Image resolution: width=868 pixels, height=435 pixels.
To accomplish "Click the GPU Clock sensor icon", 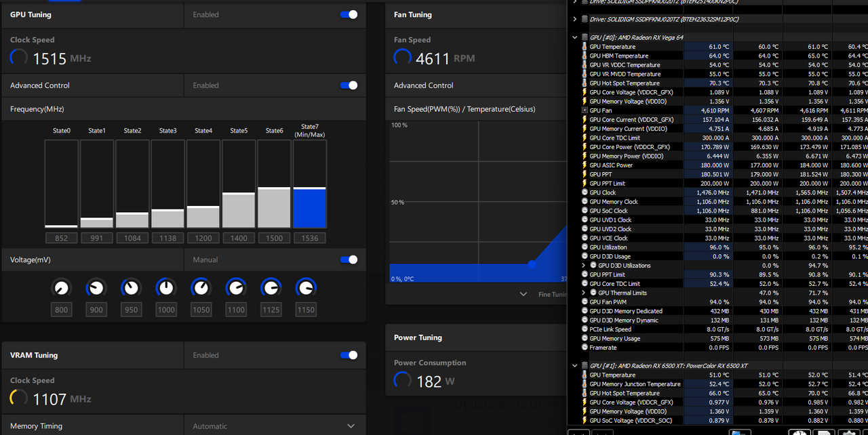I will [x=585, y=192].
